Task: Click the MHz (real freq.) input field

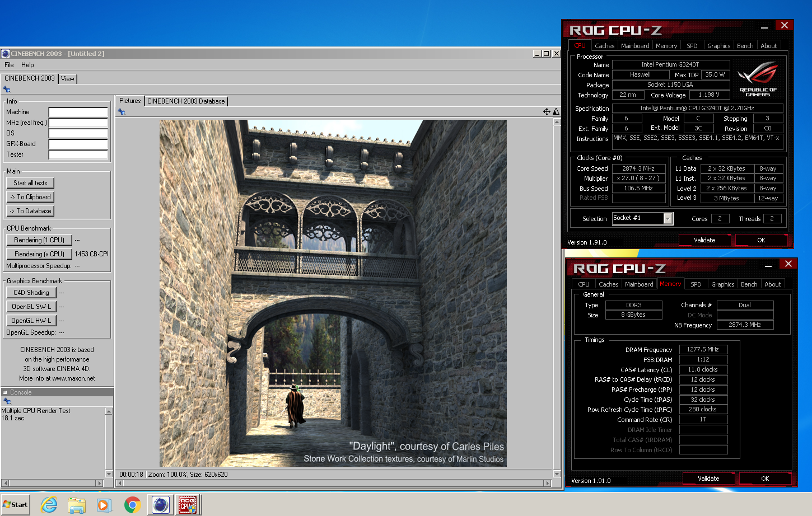Action: point(78,123)
